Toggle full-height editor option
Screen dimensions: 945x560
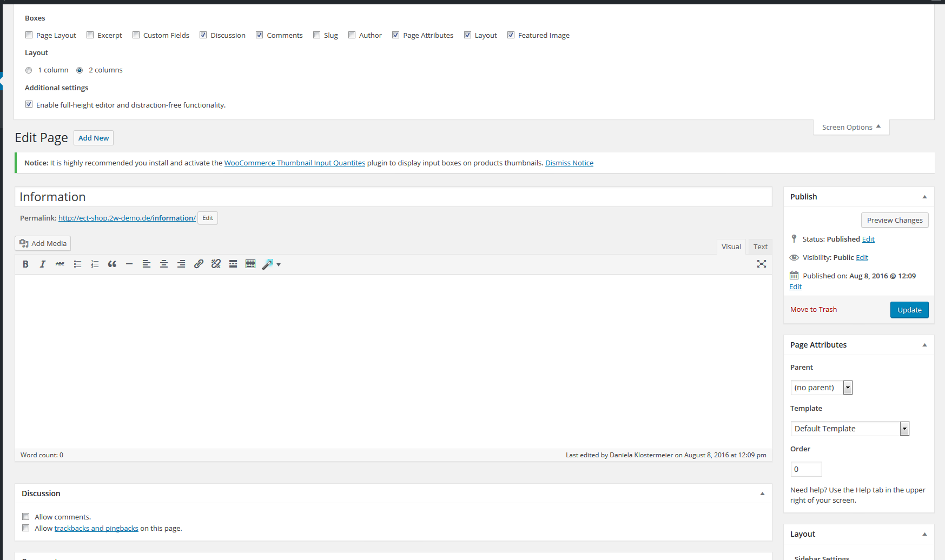[x=29, y=104]
